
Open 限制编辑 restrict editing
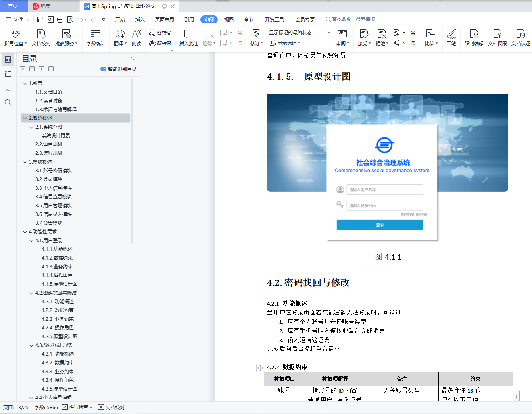tap(474, 38)
